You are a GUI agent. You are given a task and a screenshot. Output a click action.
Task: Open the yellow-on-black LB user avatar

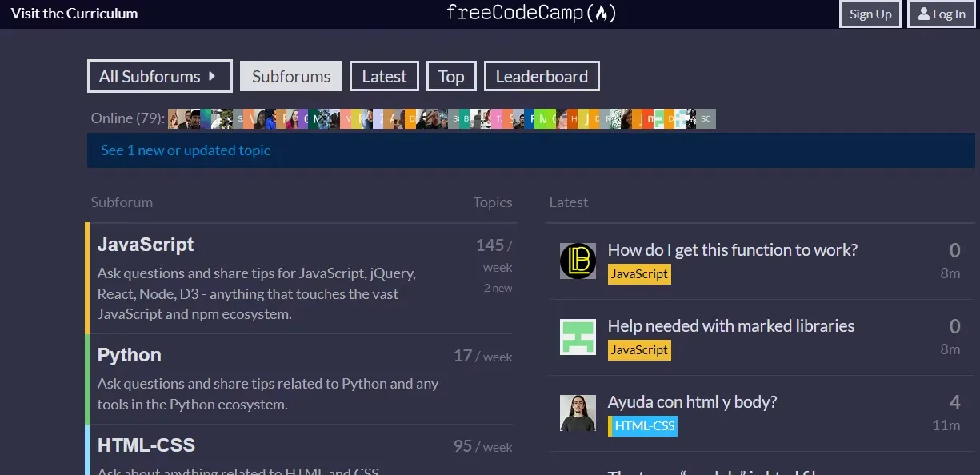578,261
